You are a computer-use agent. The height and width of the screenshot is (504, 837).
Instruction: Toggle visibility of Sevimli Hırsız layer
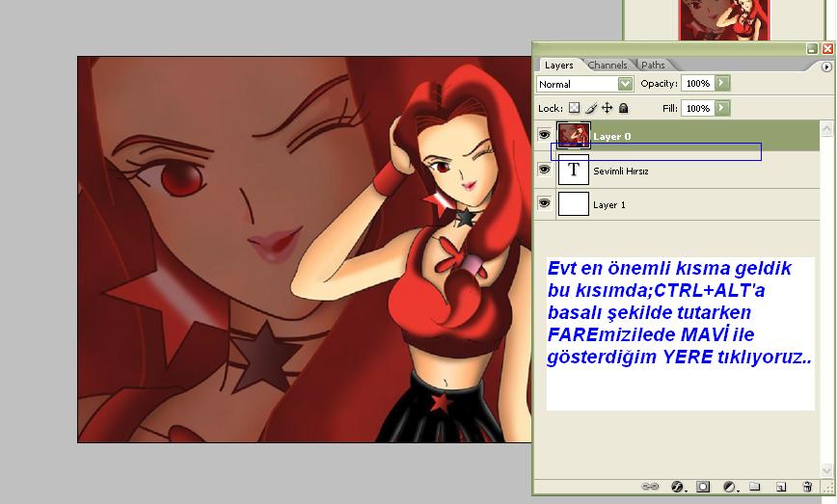point(545,171)
